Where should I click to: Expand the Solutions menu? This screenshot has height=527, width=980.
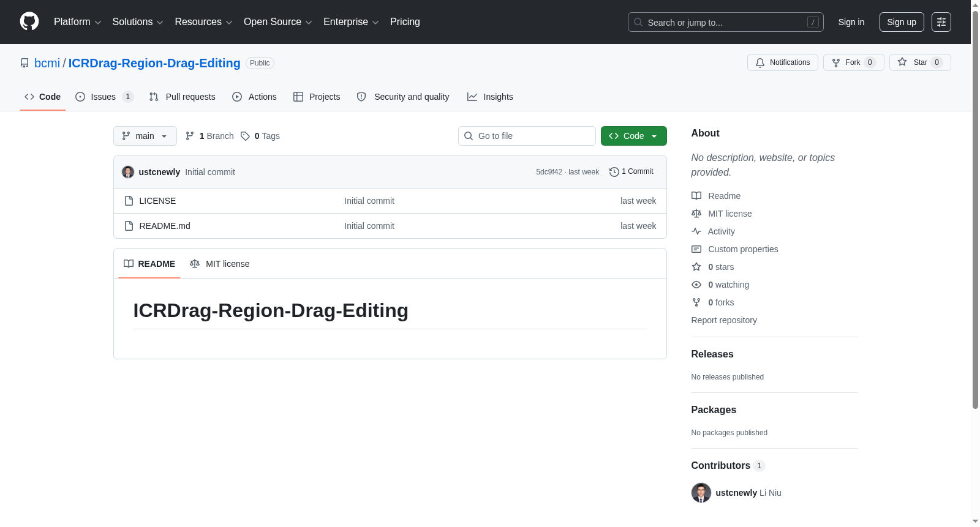click(138, 22)
